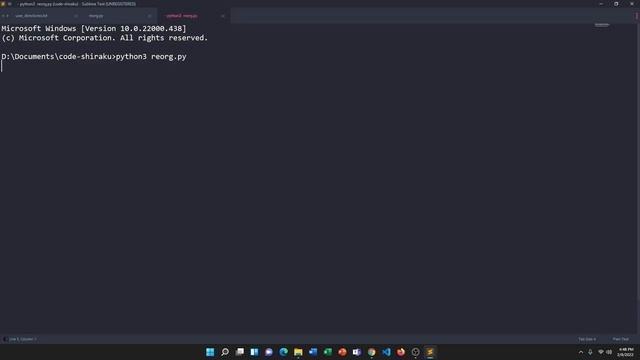Open the Windows Start menu
The width and height of the screenshot is (640, 360).
click(210, 352)
